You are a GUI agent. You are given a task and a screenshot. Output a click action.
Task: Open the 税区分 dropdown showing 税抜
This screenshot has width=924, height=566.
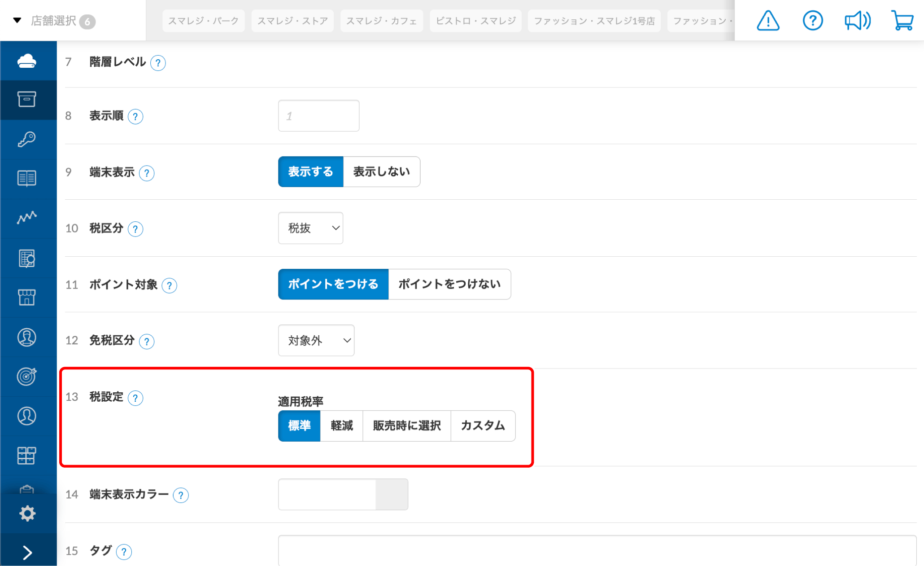pos(310,228)
